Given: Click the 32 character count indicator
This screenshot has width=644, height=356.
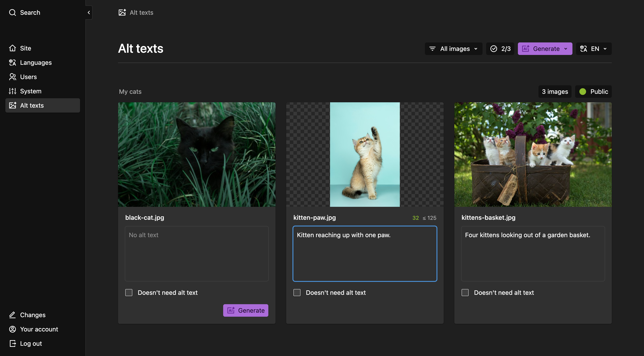Looking at the screenshot, I should 415,218.
